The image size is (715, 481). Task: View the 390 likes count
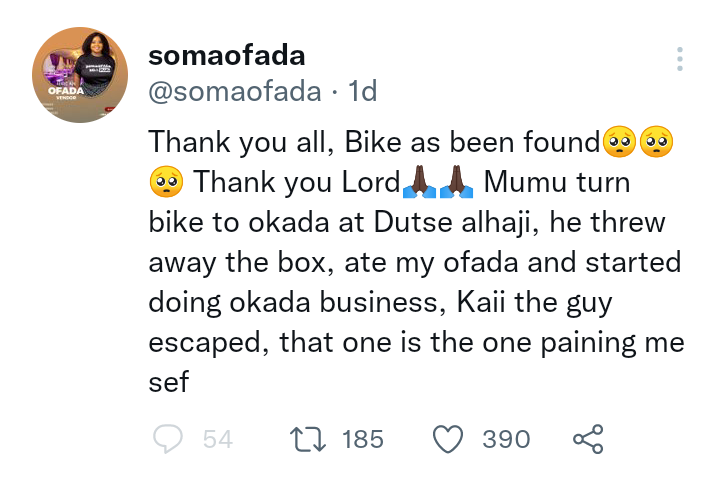(506, 438)
